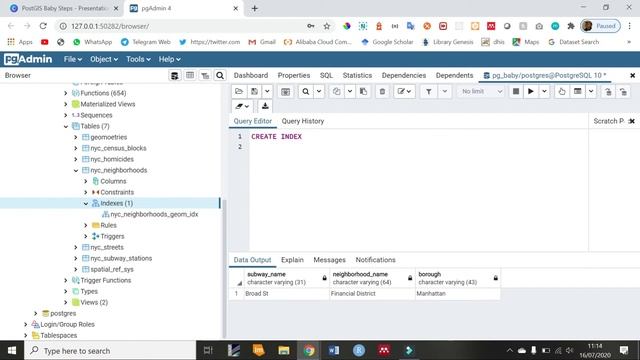
Task: Click the Save File toolbar icon
Action: [x=254, y=91]
